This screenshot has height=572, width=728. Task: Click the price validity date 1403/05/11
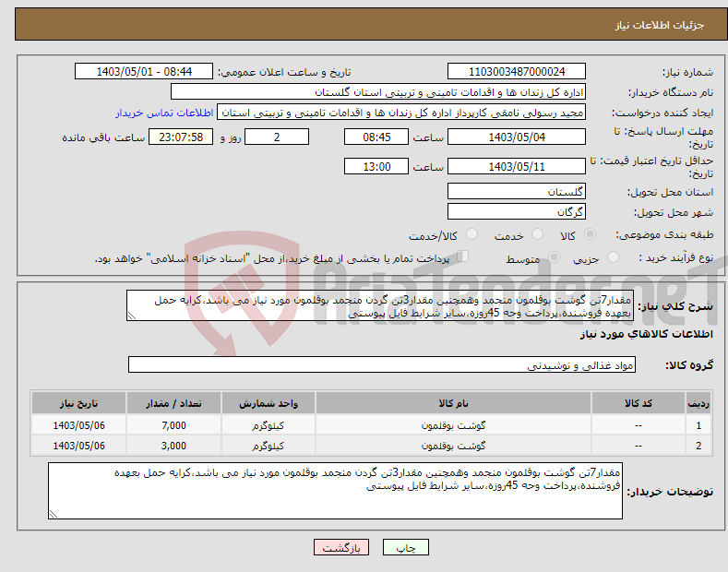click(x=517, y=166)
